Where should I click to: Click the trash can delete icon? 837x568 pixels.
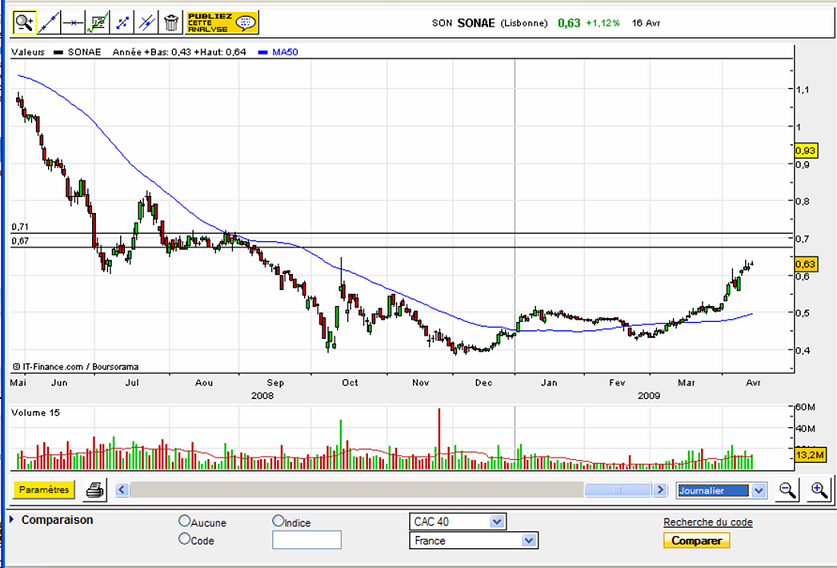(171, 23)
